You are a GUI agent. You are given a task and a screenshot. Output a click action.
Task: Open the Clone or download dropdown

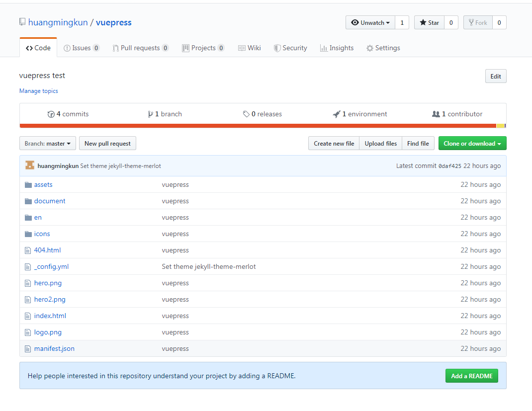472,144
